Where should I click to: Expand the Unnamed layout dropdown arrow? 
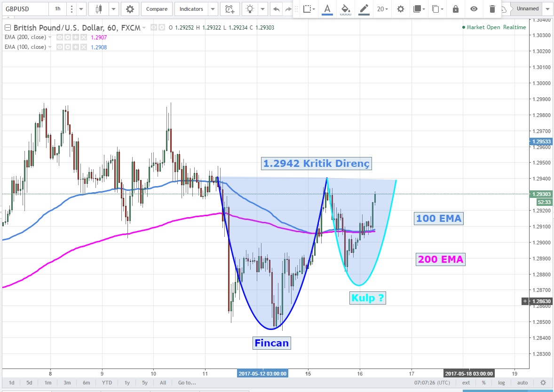click(x=546, y=9)
